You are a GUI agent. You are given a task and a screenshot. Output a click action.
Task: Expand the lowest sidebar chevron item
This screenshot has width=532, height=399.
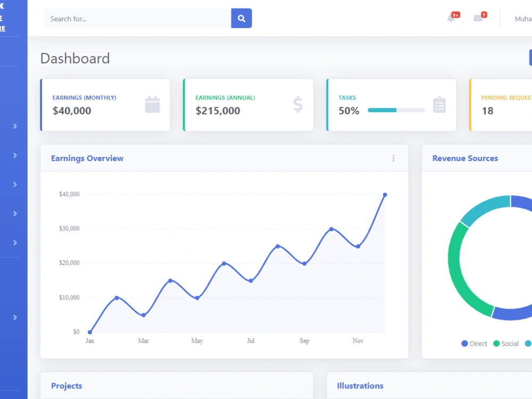[15, 318]
